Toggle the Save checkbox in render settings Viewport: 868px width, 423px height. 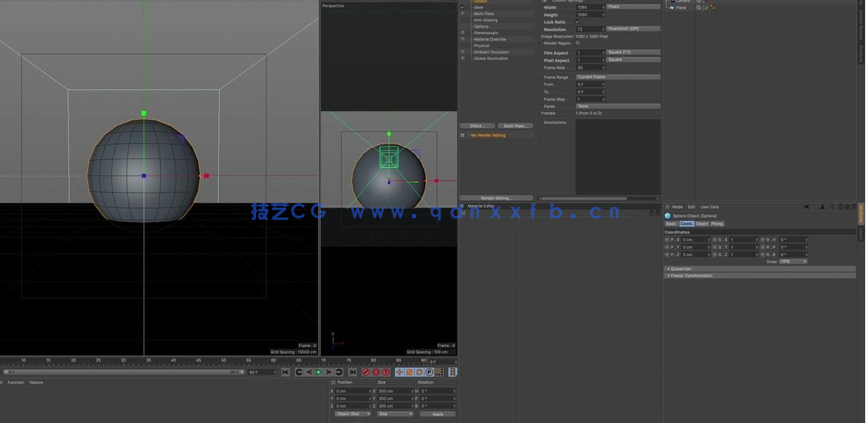click(462, 7)
